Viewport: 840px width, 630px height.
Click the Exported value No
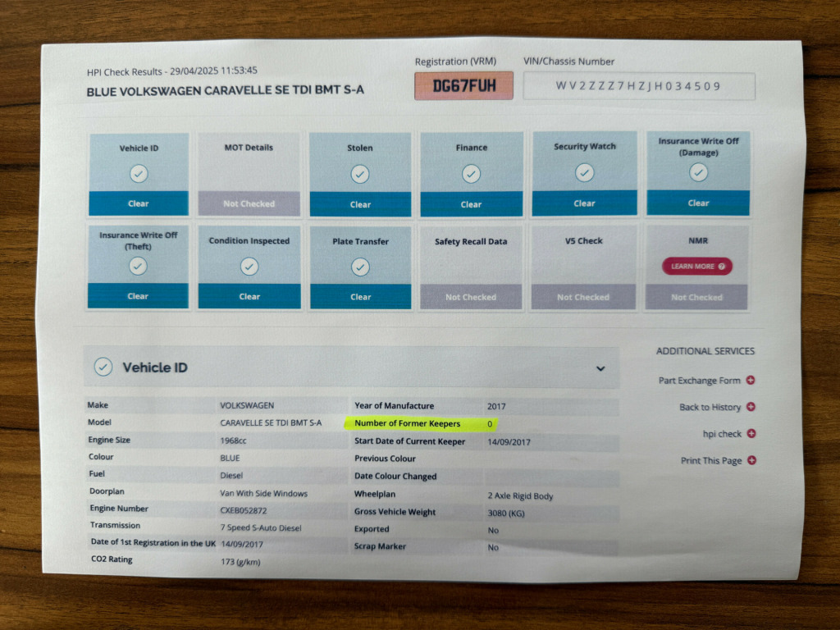coord(493,531)
